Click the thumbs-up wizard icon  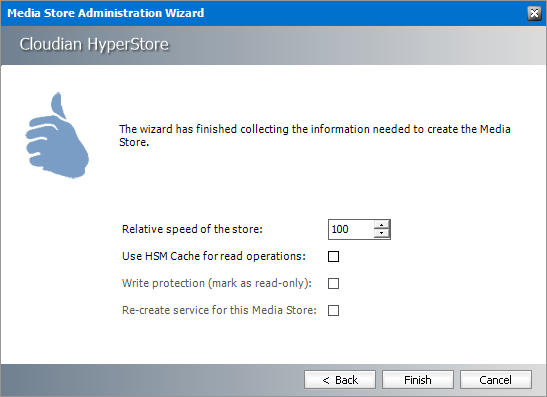57,135
